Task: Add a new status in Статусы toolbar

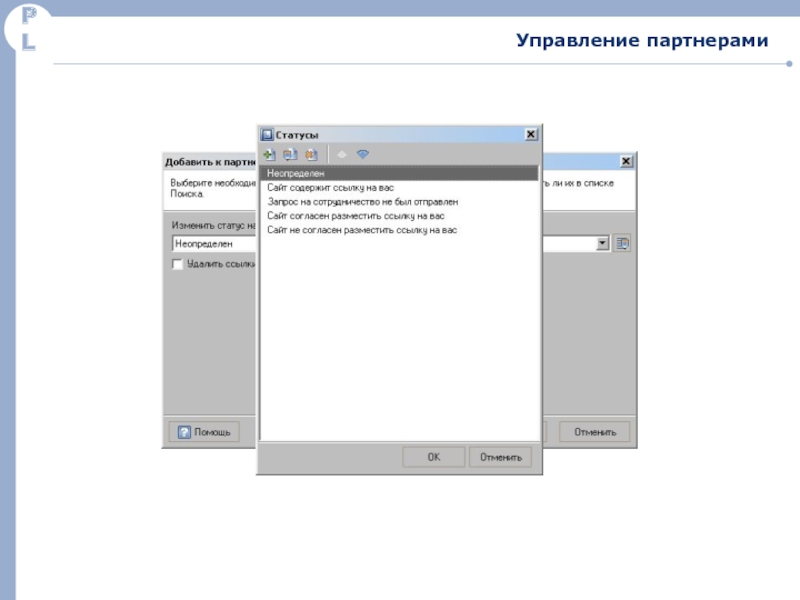Action: point(269,154)
